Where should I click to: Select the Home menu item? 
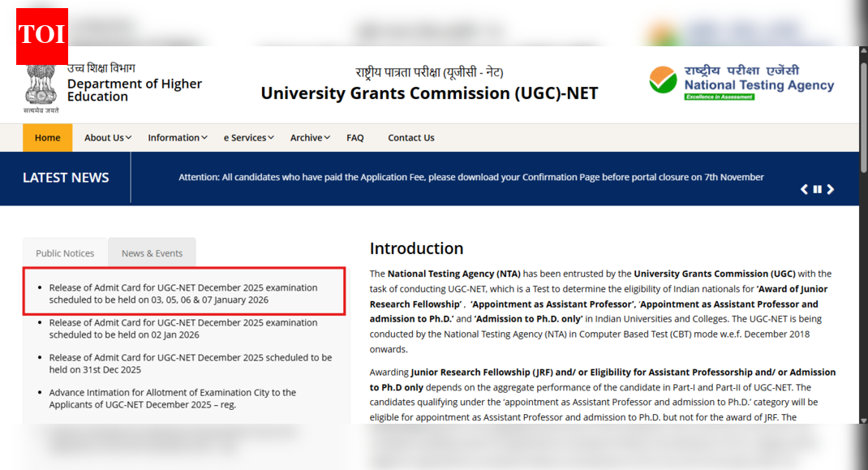[x=47, y=138]
